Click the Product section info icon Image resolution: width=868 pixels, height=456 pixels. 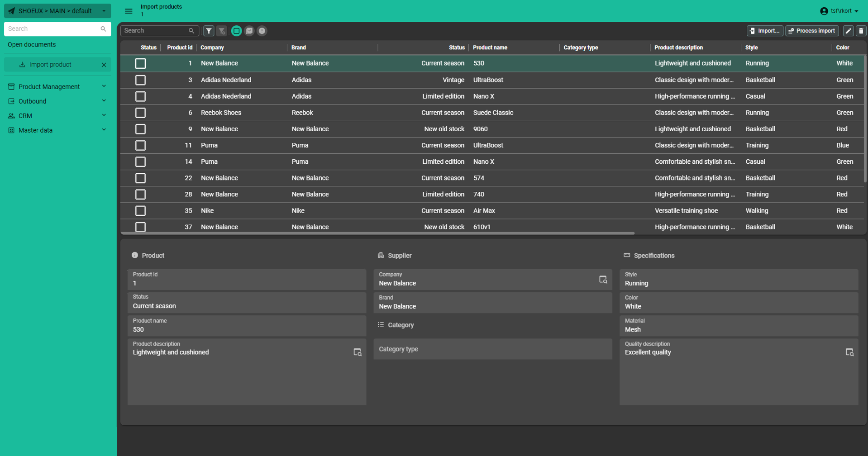coord(135,255)
